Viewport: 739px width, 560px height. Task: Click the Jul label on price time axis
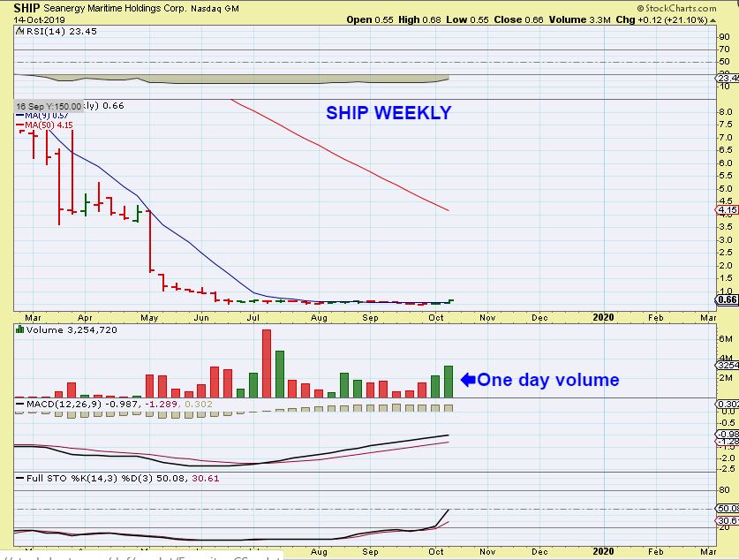pos(253,317)
